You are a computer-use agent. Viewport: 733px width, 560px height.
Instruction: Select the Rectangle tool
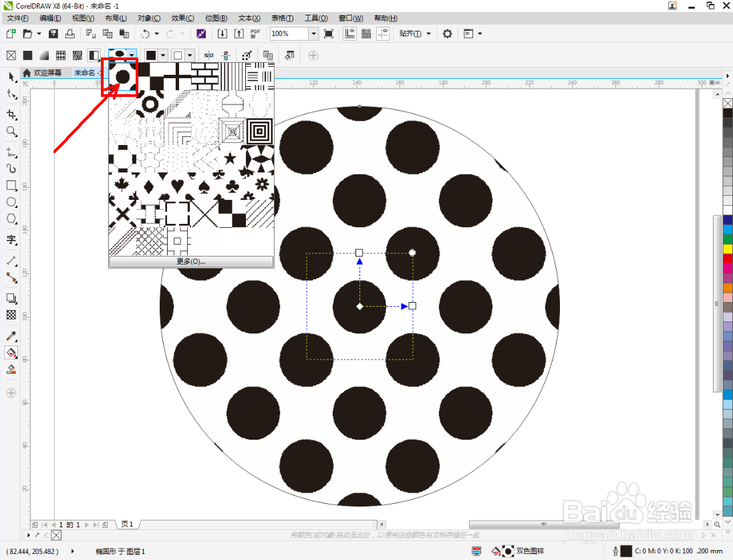(11, 186)
